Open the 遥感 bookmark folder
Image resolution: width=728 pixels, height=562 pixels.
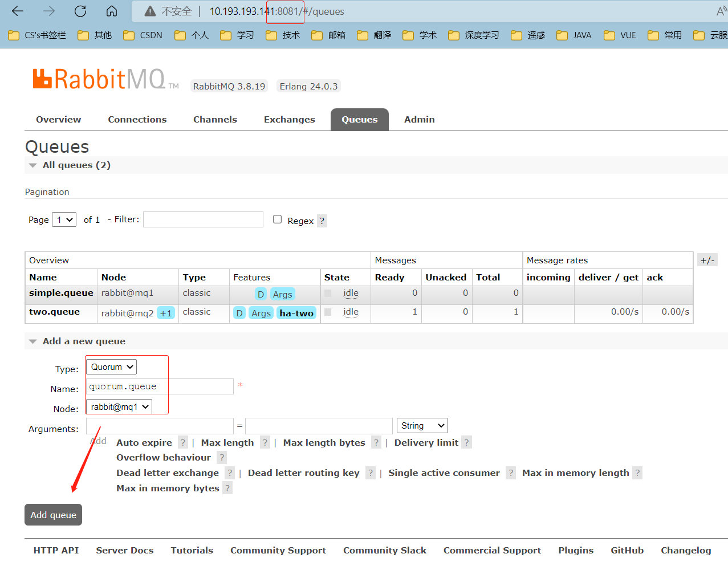[528, 35]
